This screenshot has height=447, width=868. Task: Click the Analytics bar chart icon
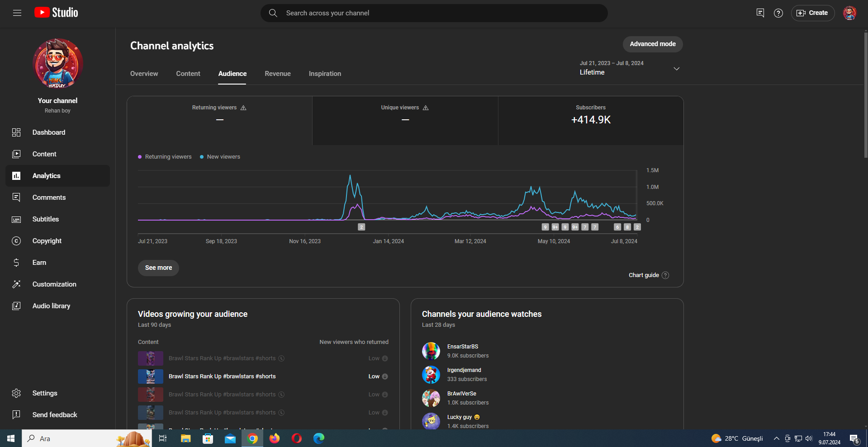[16, 176]
